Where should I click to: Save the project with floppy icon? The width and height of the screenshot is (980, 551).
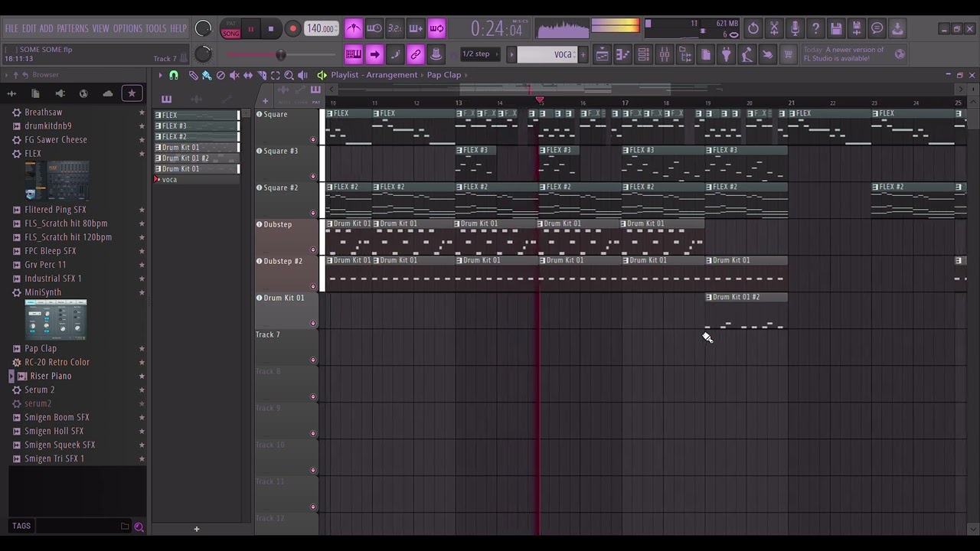836,28
